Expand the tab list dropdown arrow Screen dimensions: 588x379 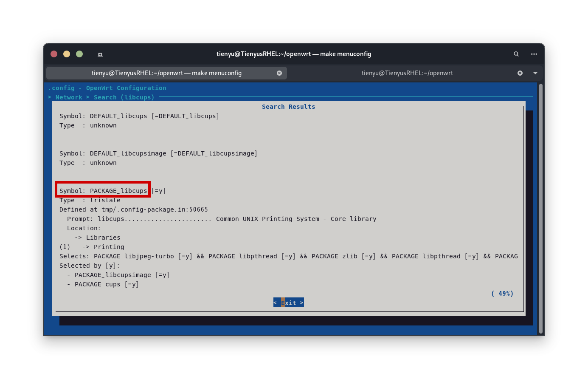535,73
